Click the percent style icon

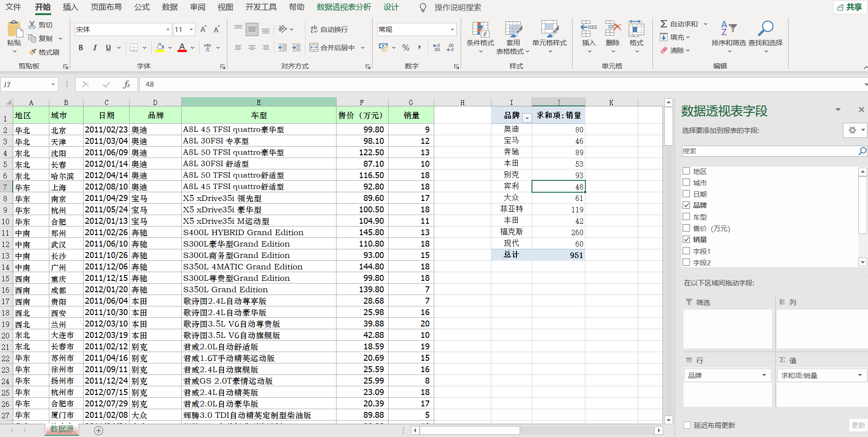(x=405, y=47)
